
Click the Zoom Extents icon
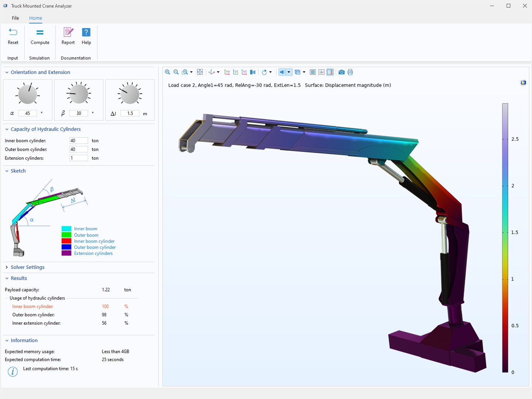pyautogui.click(x=200, y=72)
